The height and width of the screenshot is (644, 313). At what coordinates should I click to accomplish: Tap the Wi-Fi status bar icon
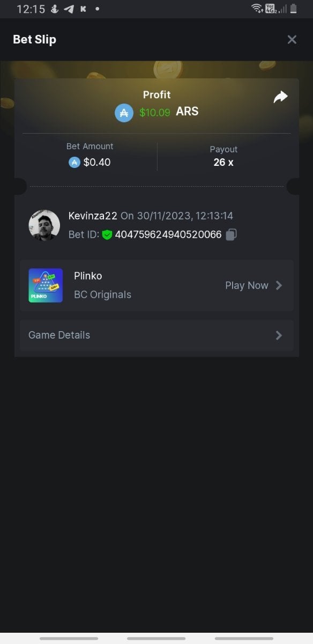click(257, 9)
